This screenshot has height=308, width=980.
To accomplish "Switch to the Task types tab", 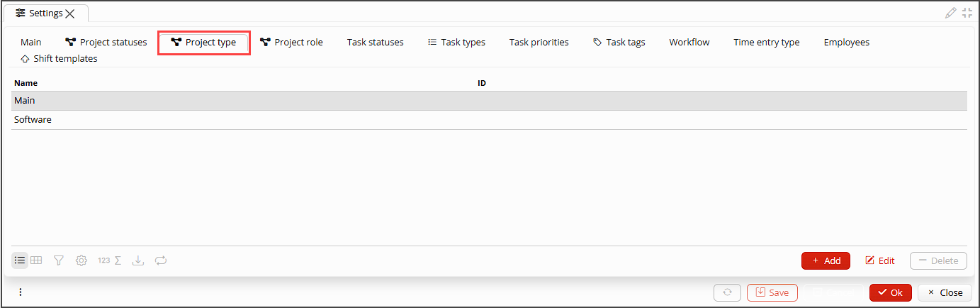I will tap(456, 43).
